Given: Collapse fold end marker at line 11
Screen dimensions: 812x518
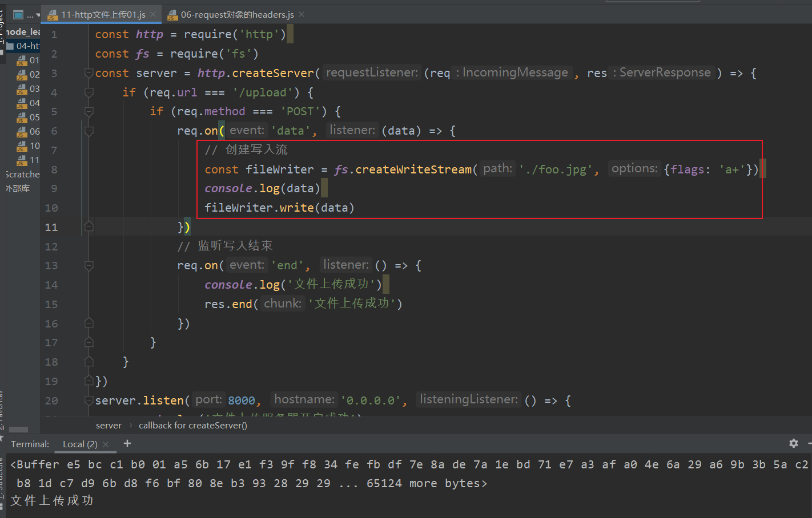Looking at the screenshot, I should (x=89, y=227).
